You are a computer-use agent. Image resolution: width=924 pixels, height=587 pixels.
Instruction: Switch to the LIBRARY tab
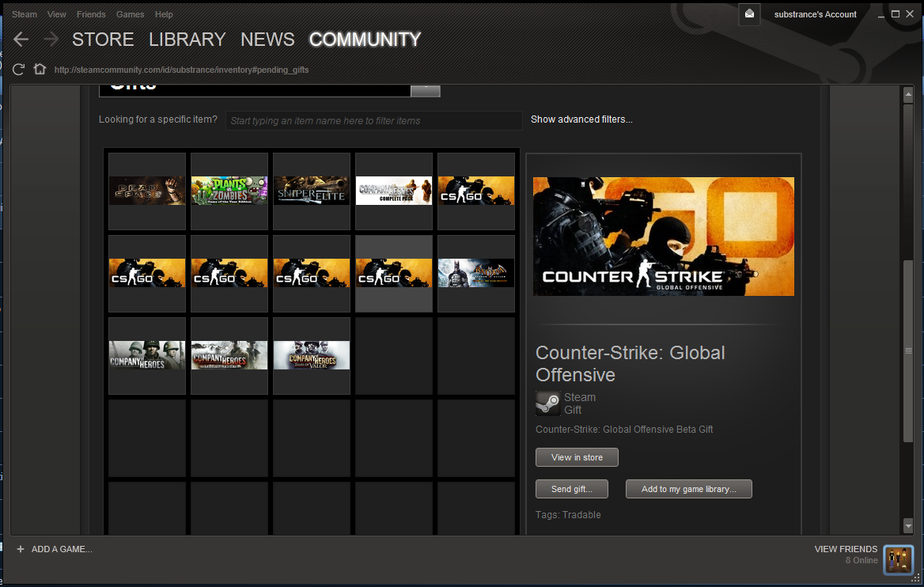[187, 40]
